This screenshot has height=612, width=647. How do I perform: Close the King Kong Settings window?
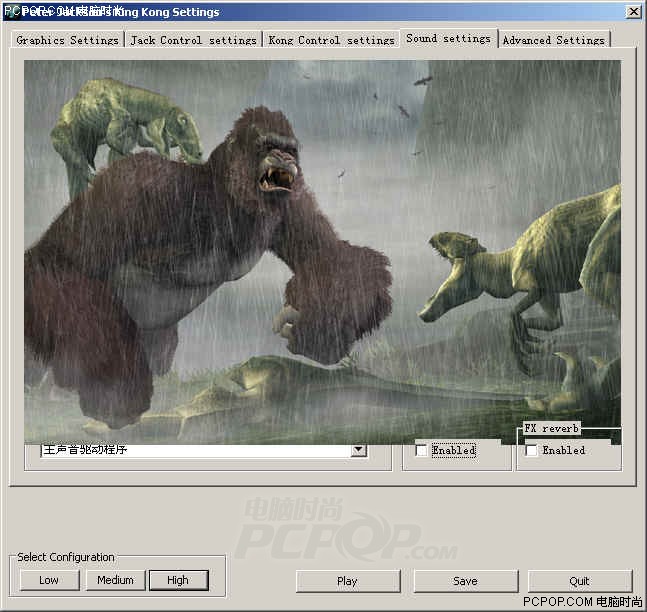click(633, 12)
